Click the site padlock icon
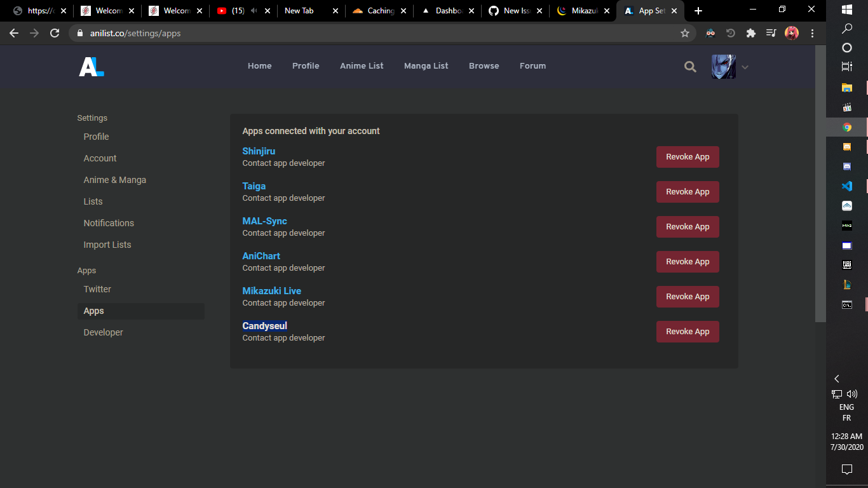 click(x=80, y=33)
